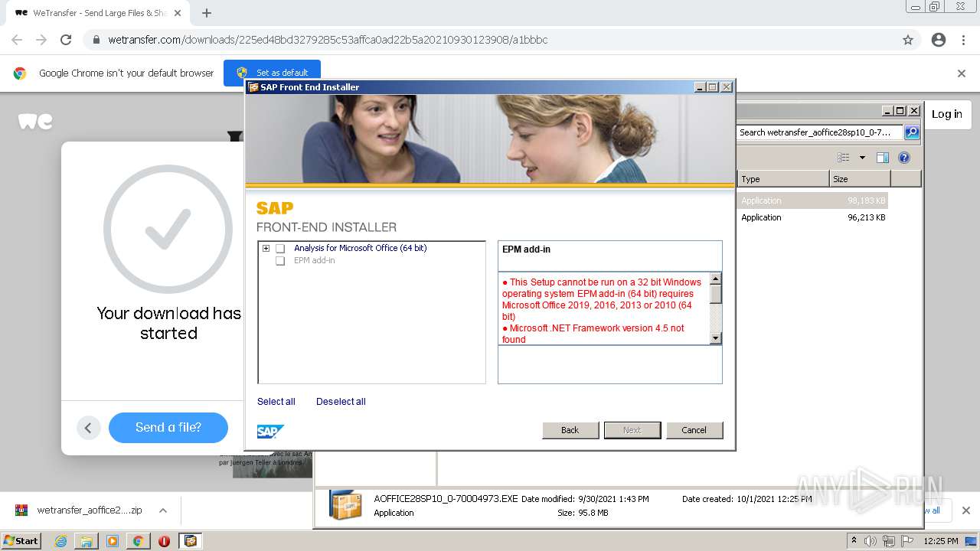The width and height of the screenshot is (980, 551).
Task: Click Deselect all link in installer
Action: pos(341,402)
